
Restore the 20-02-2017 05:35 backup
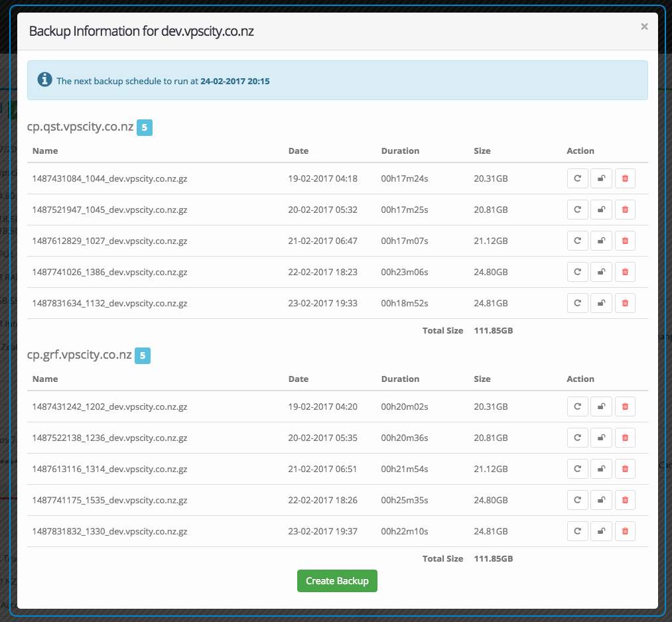(577, 438)
